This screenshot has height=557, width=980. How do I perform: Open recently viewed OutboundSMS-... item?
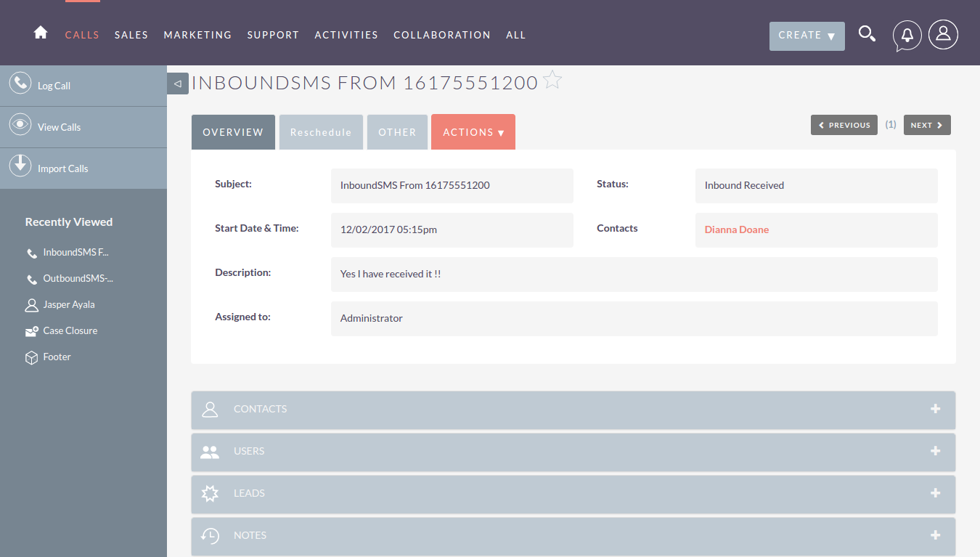78,279
